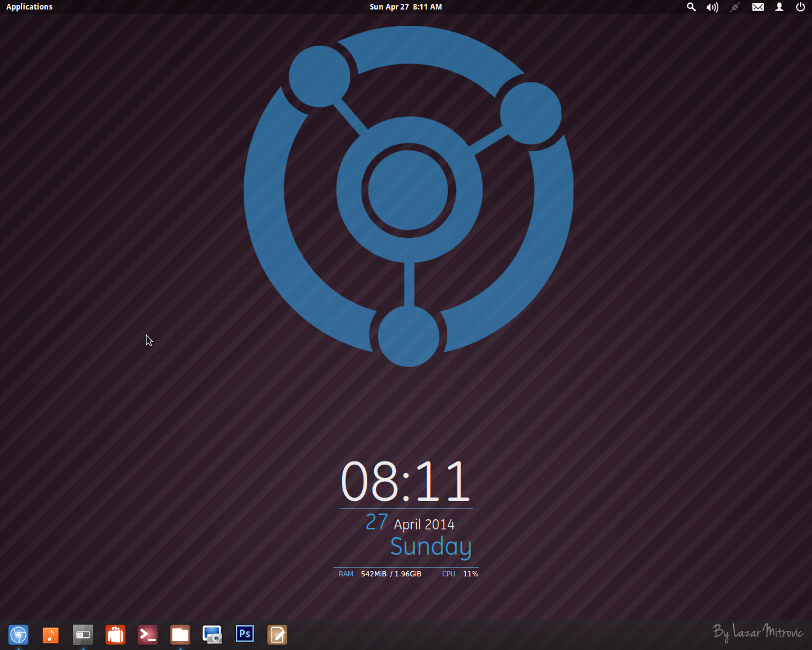Open the Applications menu
This screenshot has height=650, width=812.
(x=29, y=7)
